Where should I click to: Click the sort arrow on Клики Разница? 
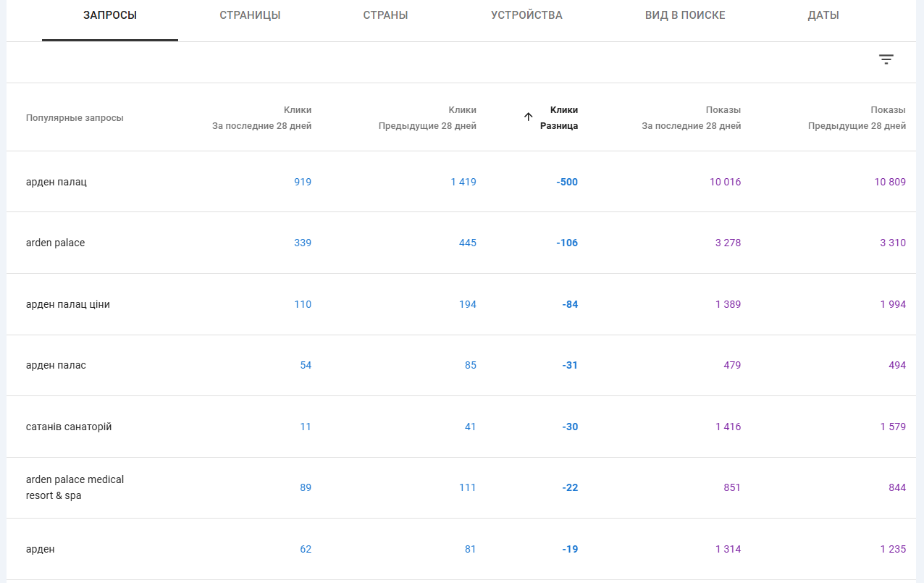pos(529,117)
